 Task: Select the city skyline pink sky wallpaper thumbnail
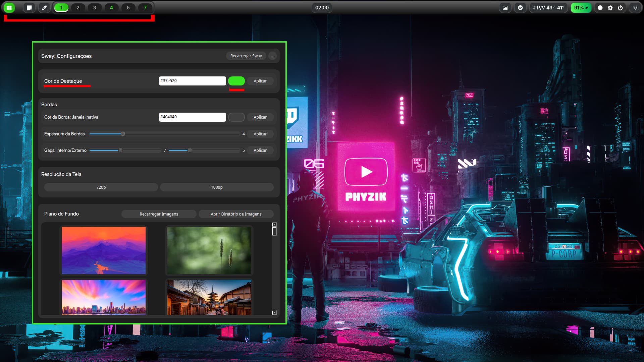(x=104, y=297)
